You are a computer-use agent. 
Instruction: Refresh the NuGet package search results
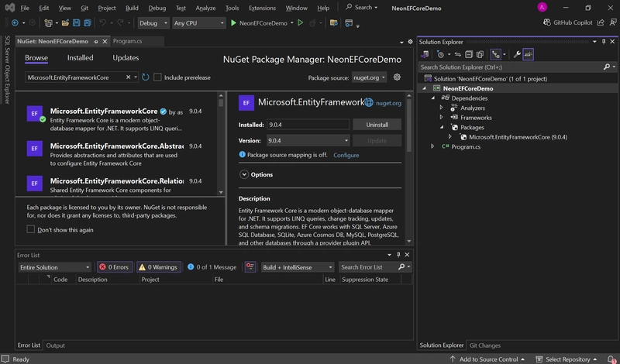tap(146, 77)
